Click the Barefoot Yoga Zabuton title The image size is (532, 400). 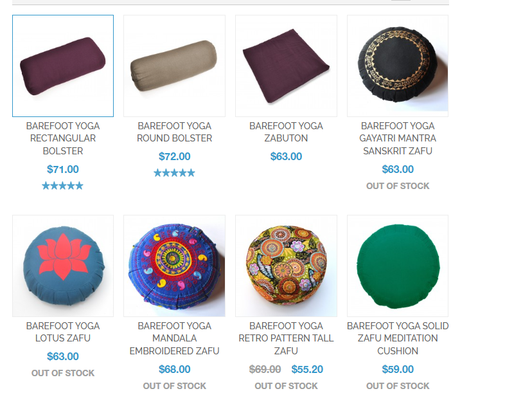coord(286,132)
